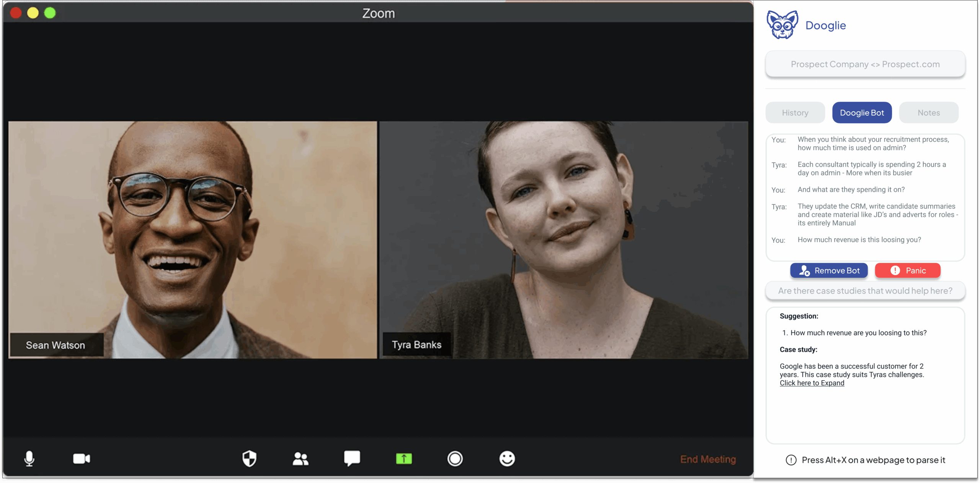The height and width of the screenshot is (483, 980).
Task: Toggle the Record circle button
Action: (455, 458)
